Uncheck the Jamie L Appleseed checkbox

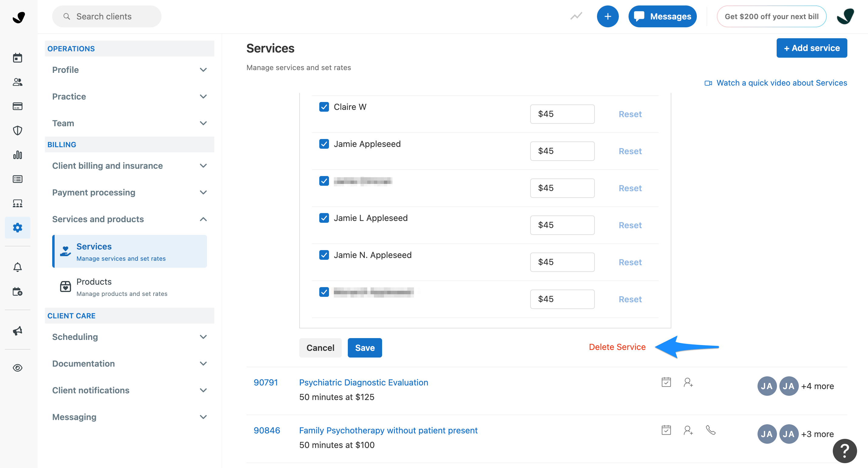324,218
